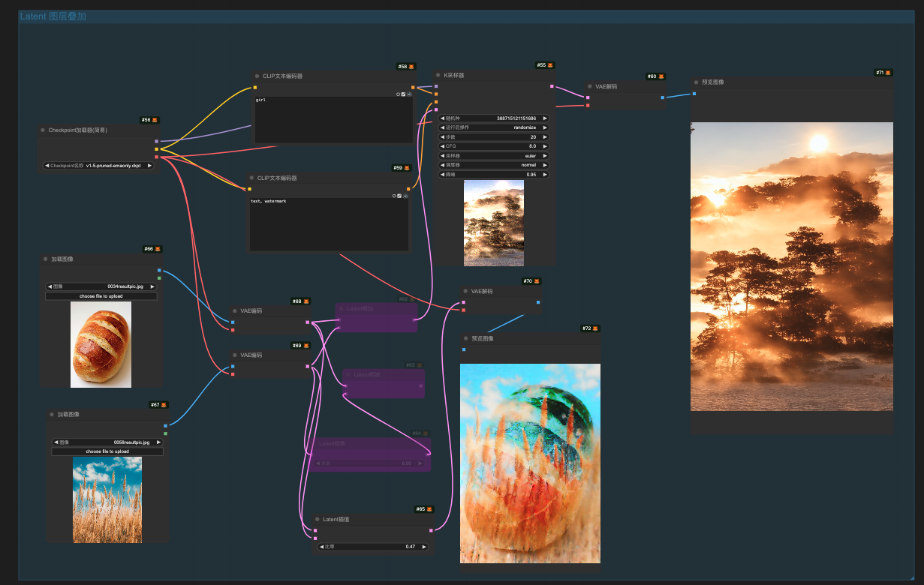Image resolution: width=924 pixels, height=585 pixels.
Task: Click the muted purple node #64
Action: (x=371, y=454)
